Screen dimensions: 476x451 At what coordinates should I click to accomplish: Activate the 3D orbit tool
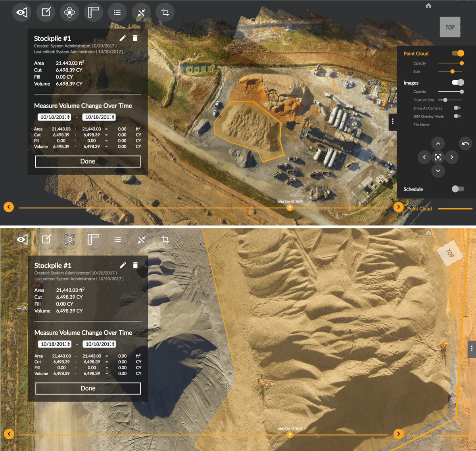pos(69,12)
